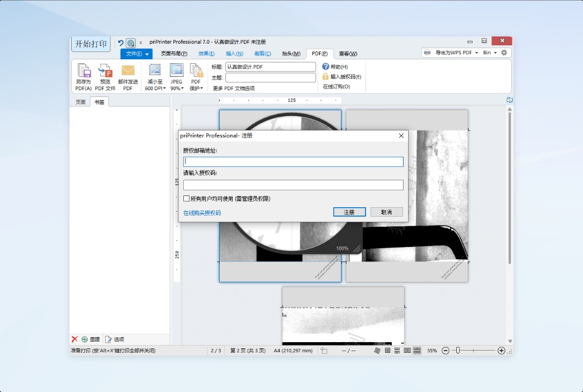Select the multi-page grid view icon
The width and height of the screenshot is (583, 392).
click(417, 351)
